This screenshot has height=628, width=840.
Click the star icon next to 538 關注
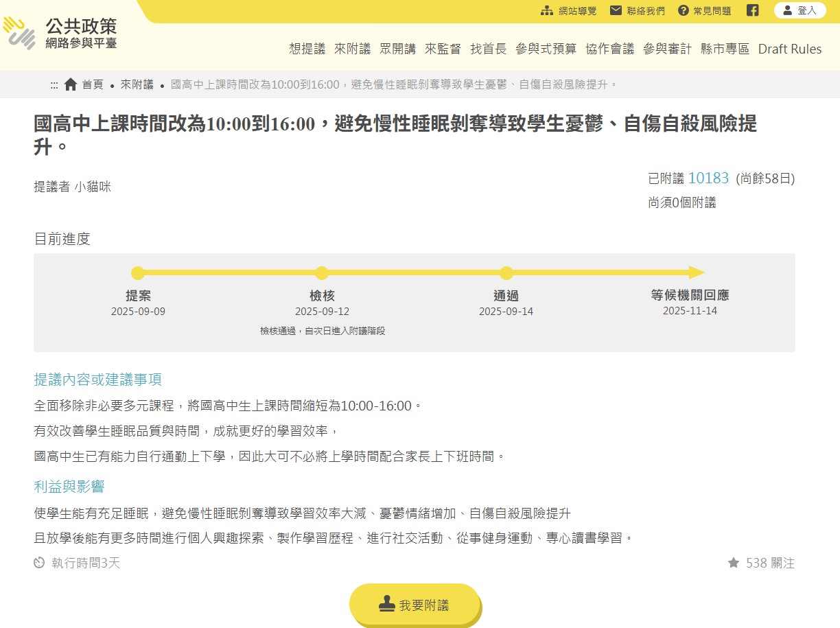734,563
